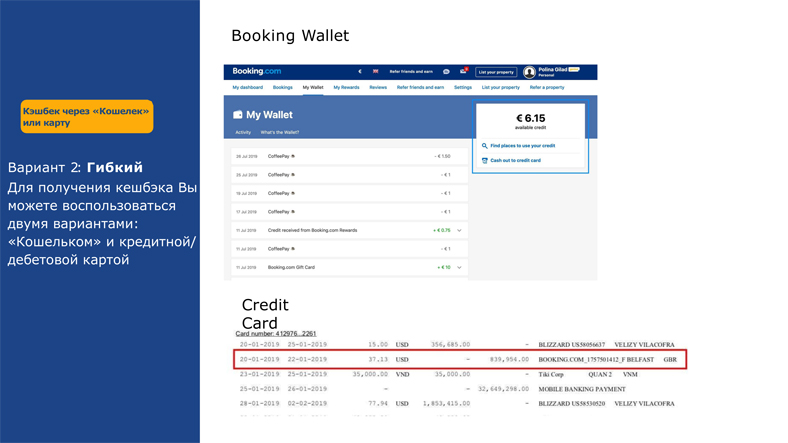Image resolution: width=788 pixels, height=443 pixels.
Task: Click the Booking.com Gift Card text
Action: pos(291,268)
